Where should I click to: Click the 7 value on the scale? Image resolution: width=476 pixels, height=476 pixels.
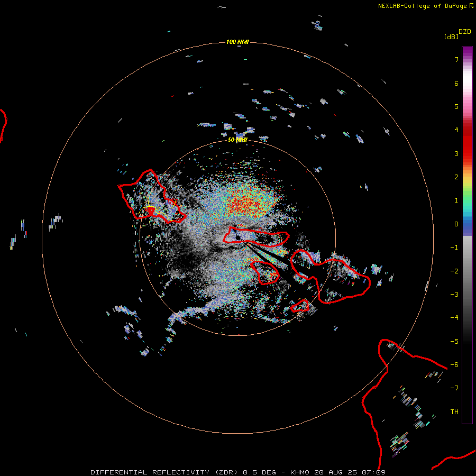point(456,59)
